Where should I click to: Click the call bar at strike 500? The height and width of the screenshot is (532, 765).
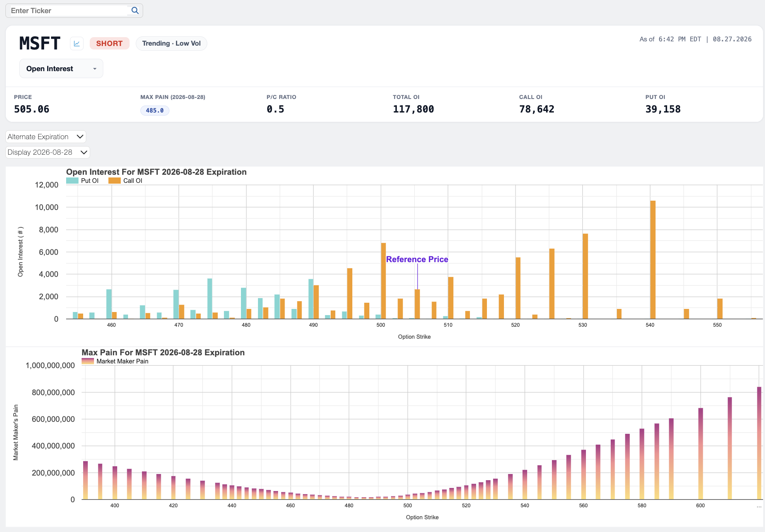[x=383, y=281]
